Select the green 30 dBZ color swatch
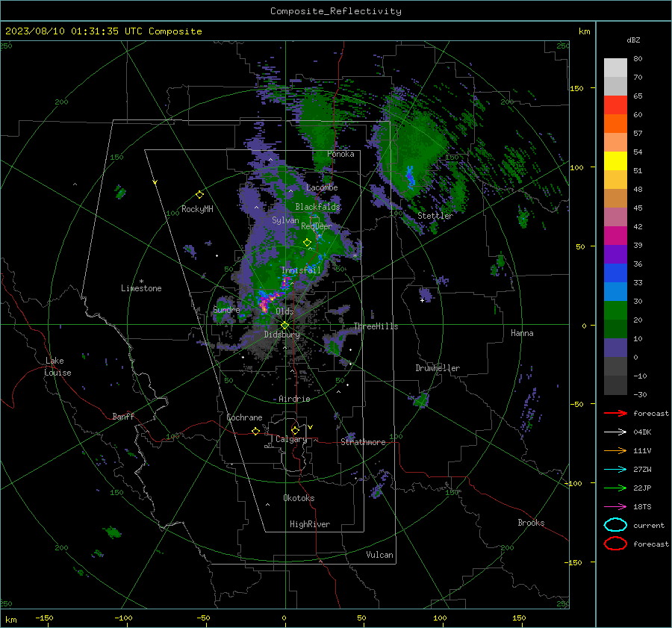Screen dimensions: 672x628 [x=615, y=311]
